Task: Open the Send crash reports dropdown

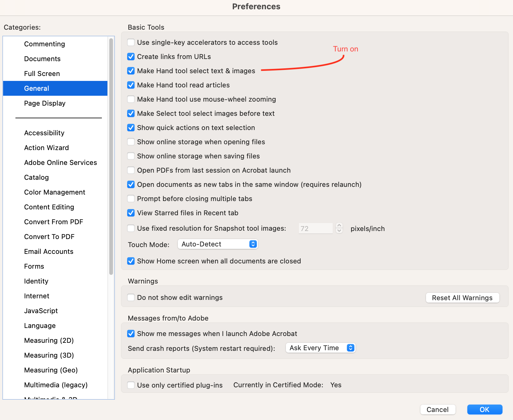Action: click(320, 348)
